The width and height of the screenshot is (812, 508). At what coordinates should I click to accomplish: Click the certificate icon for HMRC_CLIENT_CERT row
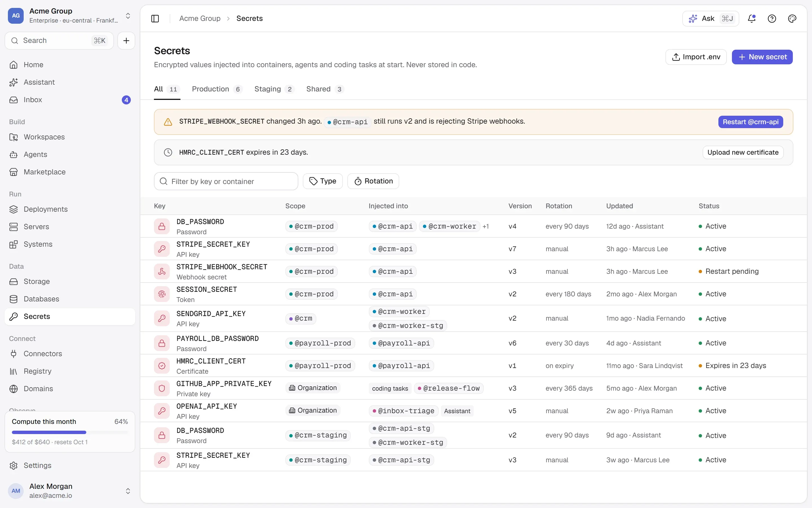(x=162, y=365)
